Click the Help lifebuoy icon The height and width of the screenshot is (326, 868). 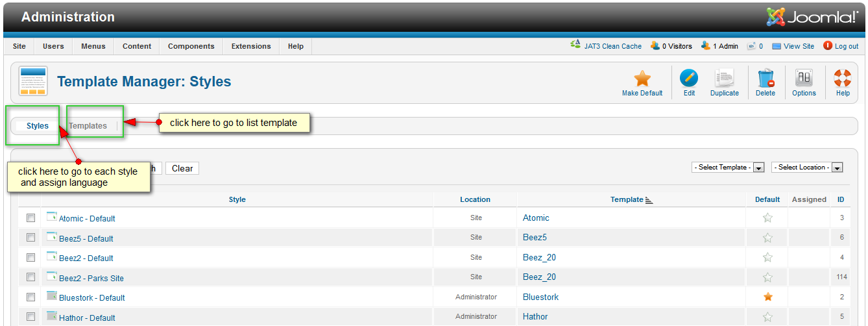pyautogui.click(x=843, y=79)
